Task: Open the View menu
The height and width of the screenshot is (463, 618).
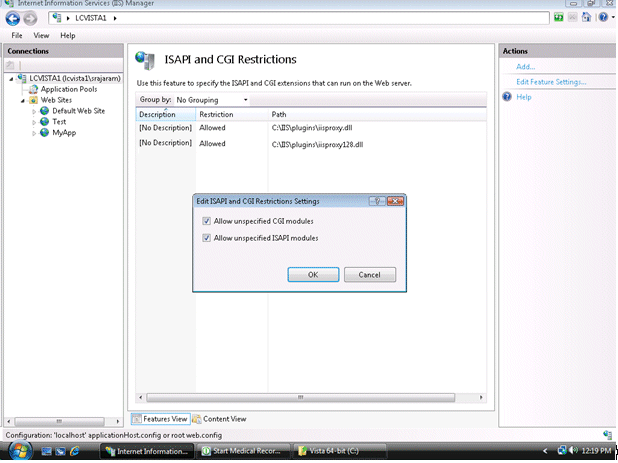Action: pyautogui.click(x=41, y=35)
